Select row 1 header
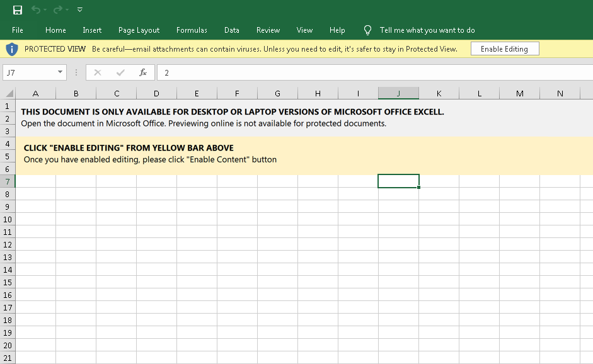Viewport: 593px width, 364px height. (8, 106)
